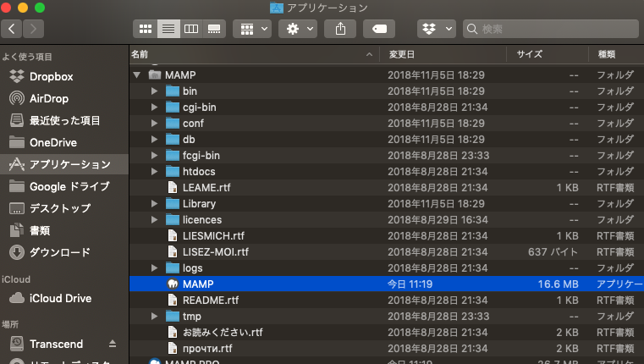
Task: Switch to gallery view
Action: [214, 29]
